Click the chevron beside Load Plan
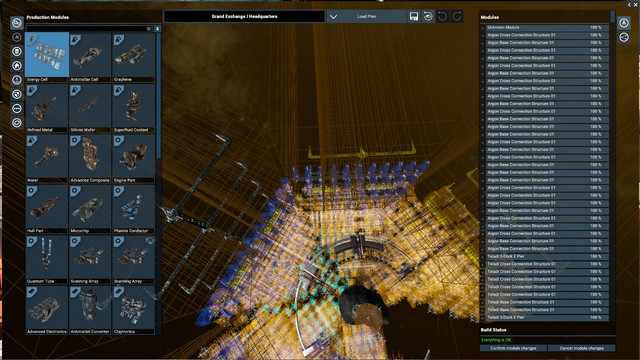Image resolution: width=640 pixels, height=360 pixels. pos(333,17)
